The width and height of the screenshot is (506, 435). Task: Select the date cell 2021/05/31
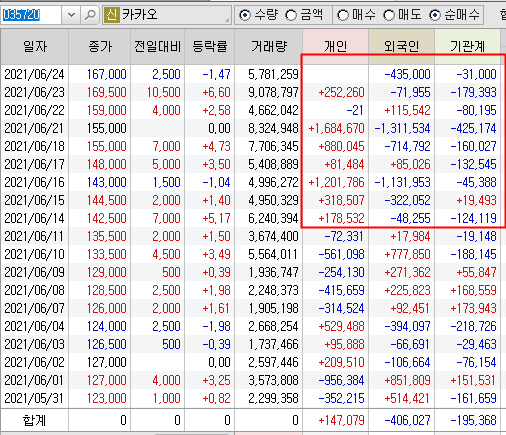(x=34, y=398)
